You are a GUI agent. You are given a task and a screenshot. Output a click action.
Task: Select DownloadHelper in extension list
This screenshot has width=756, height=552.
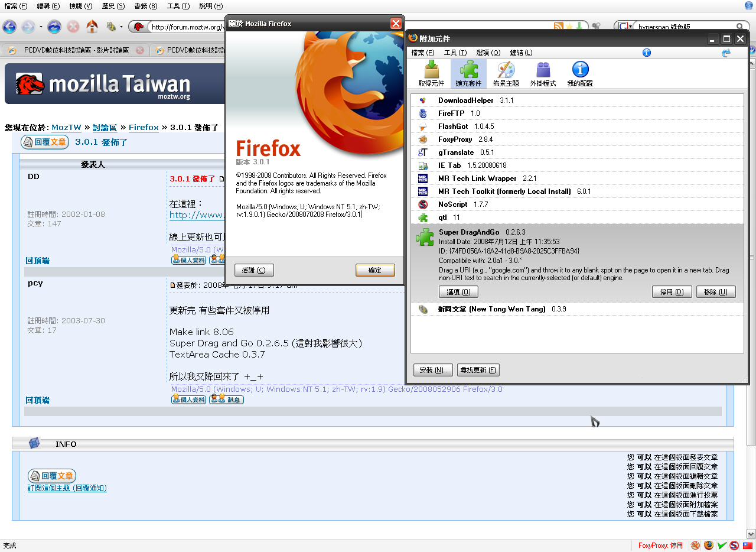[577, 100]
